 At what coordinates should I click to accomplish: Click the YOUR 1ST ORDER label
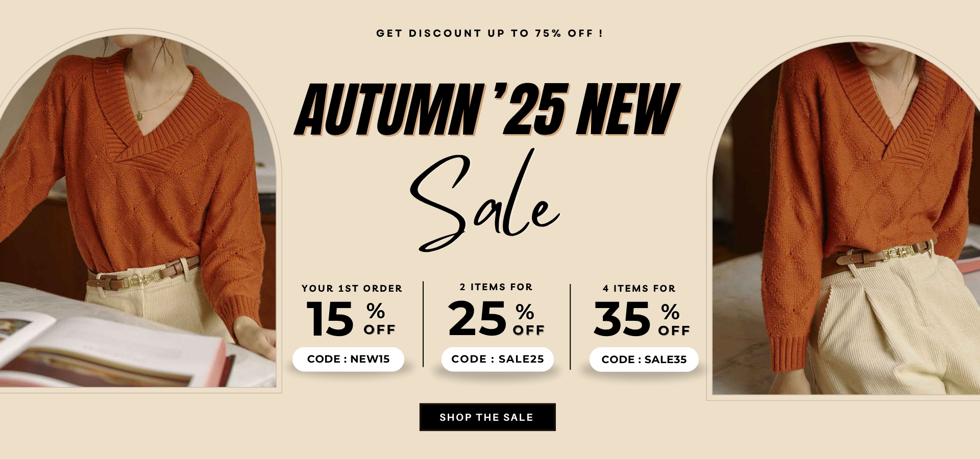(352, 289)
